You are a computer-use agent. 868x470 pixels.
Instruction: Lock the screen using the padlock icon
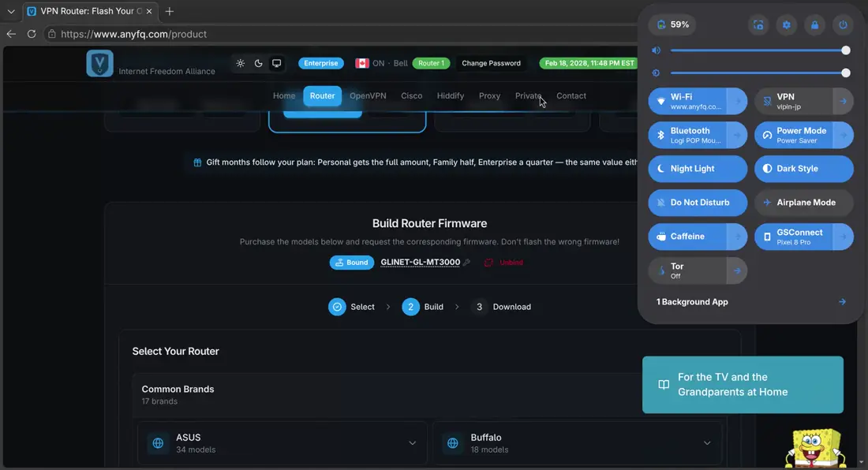pyautogui.click(x=815, y=25)
